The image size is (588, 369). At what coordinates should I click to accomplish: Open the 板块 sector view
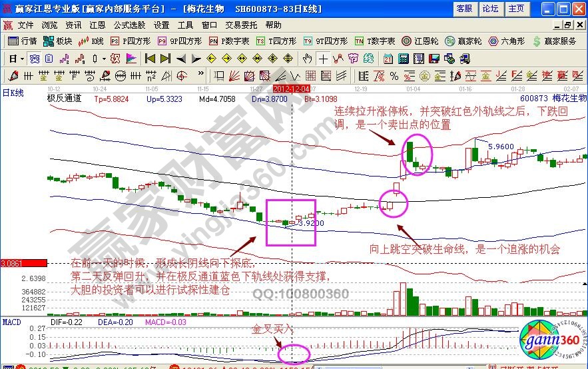(x=58, y=41)
